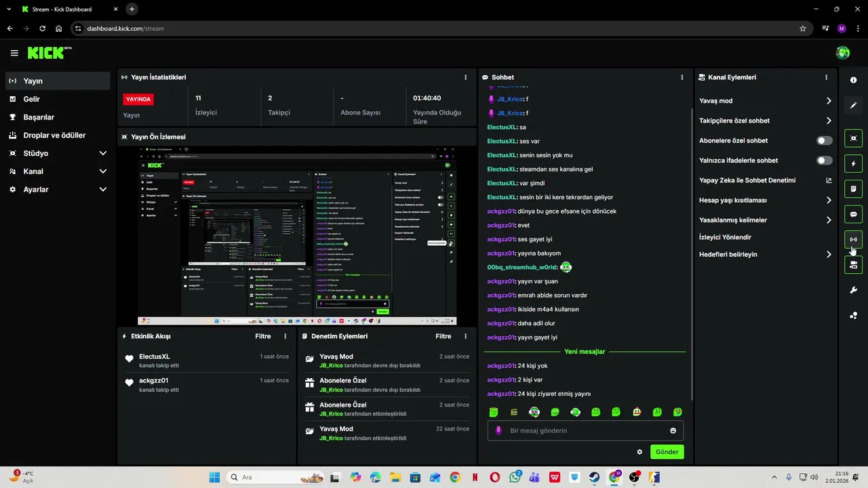Click the wrench icon in right sidebar
The height and width of the screenshot is (488, 868).
pos(853,290)
